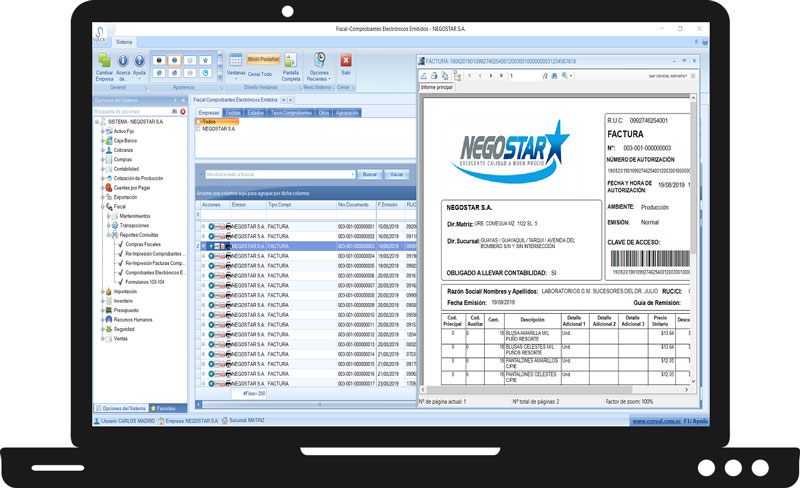The height and width of the screenshot is (488, 800).
Task: Switch to the Tipos Comprobantes tab
Action: [x=291, y=113]
